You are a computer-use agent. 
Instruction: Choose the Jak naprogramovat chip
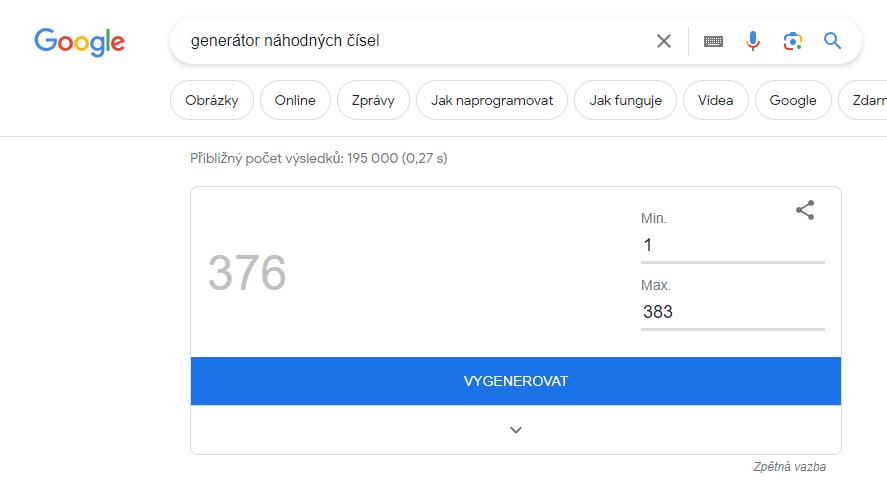click(492, 100)
